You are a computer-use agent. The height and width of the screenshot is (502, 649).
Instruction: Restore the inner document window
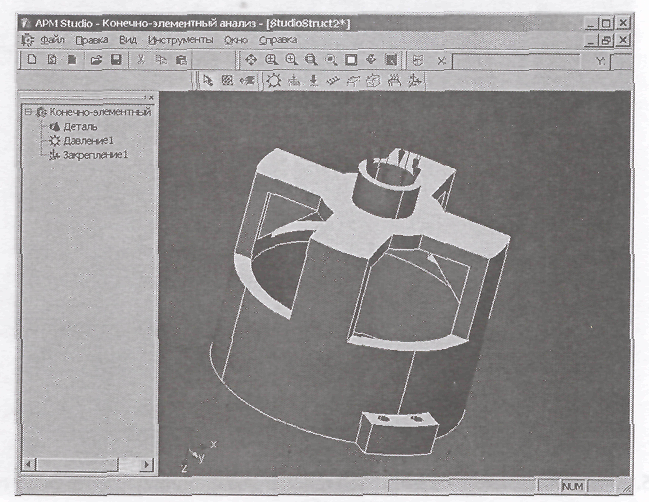click(x=606, y=41)
